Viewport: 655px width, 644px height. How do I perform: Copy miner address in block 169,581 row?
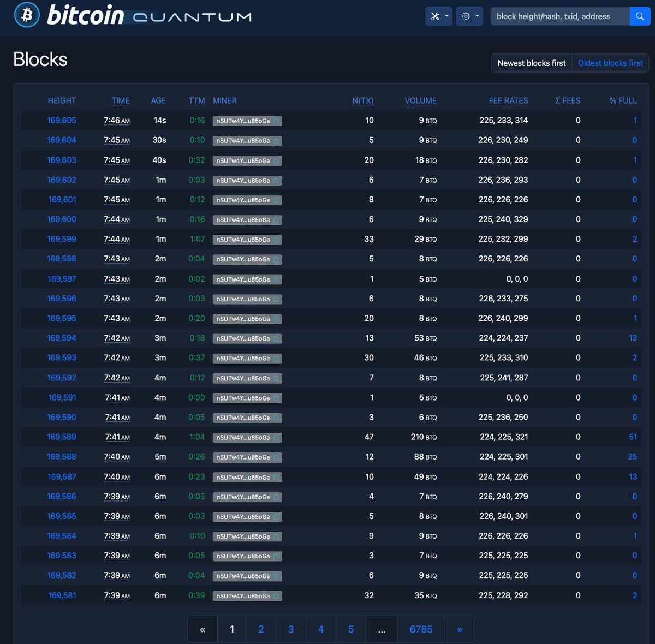tap(276, 596)
